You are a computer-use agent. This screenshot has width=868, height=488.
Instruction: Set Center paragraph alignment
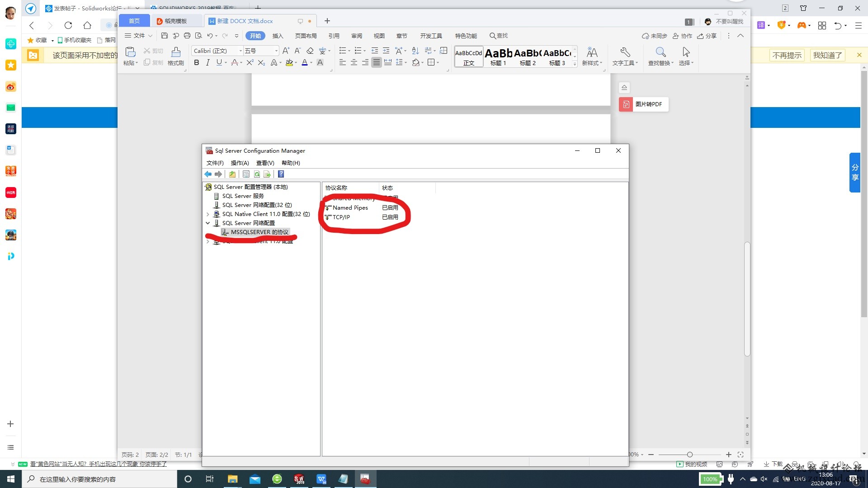pos(354,63)
